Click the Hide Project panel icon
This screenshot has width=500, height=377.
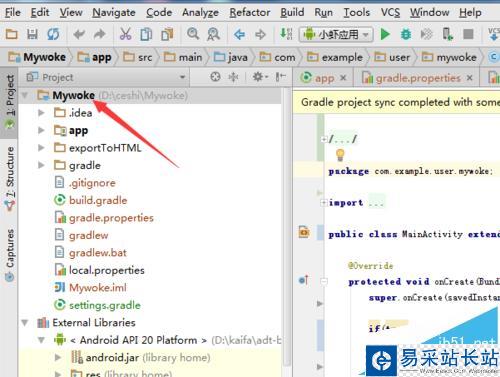tap(280, 77)
